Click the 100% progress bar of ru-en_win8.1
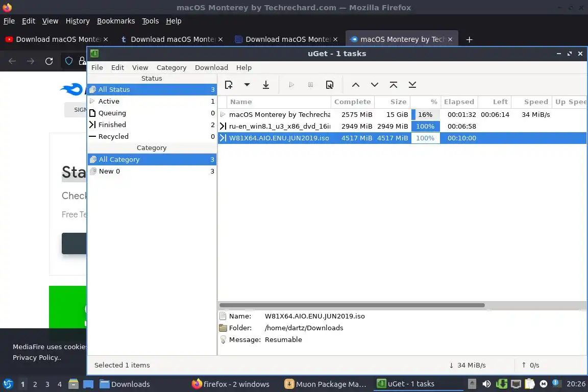 pos(426,126)
